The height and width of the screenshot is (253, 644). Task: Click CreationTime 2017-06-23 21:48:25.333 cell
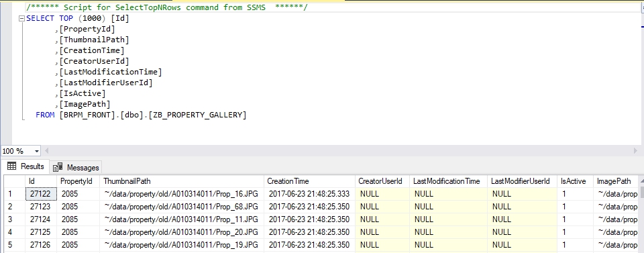point(309,193)
